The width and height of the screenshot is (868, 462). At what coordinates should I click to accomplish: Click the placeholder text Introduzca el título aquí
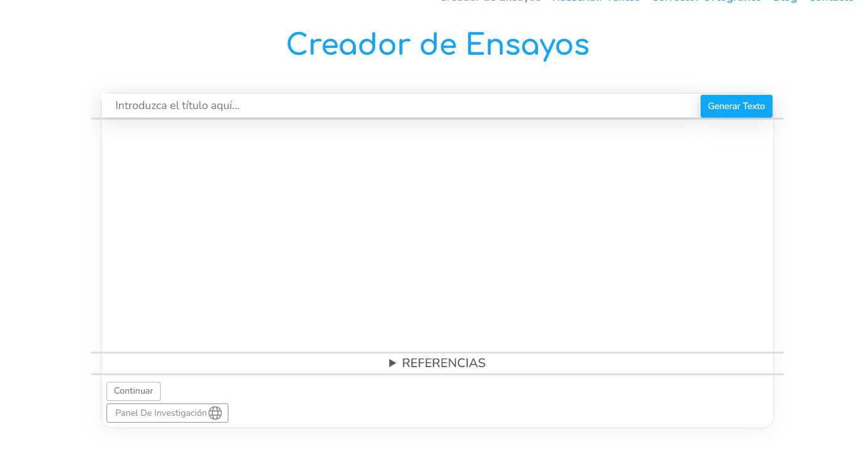click(177, 106)
